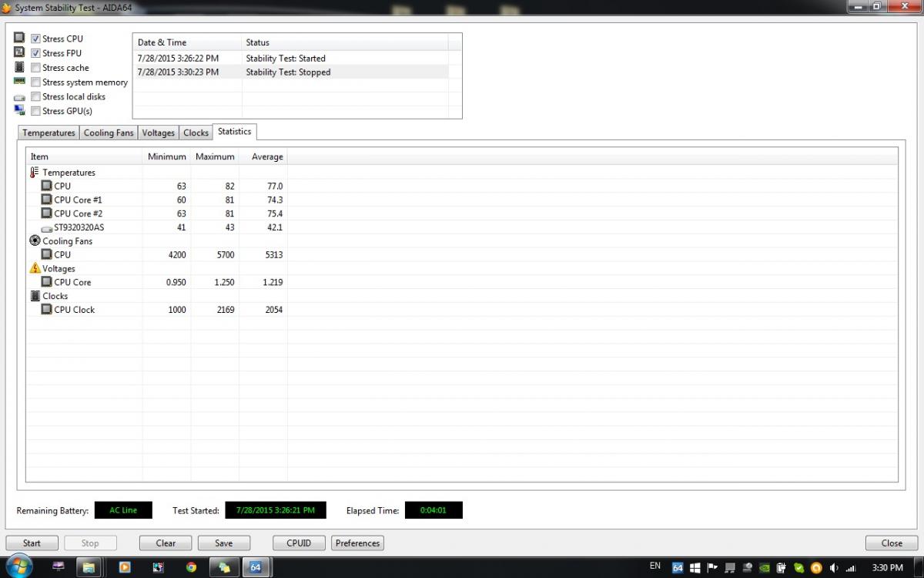Open Chrome from the Windows taskbar
The height and width of the screenshot is (578, 924).
click(191, 567)
